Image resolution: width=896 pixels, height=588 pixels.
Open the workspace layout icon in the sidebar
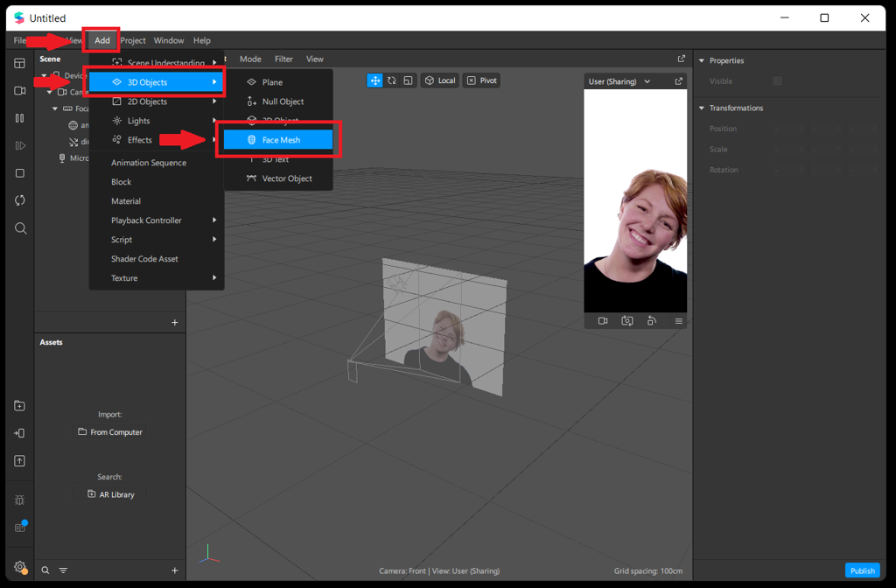point(19,63)
